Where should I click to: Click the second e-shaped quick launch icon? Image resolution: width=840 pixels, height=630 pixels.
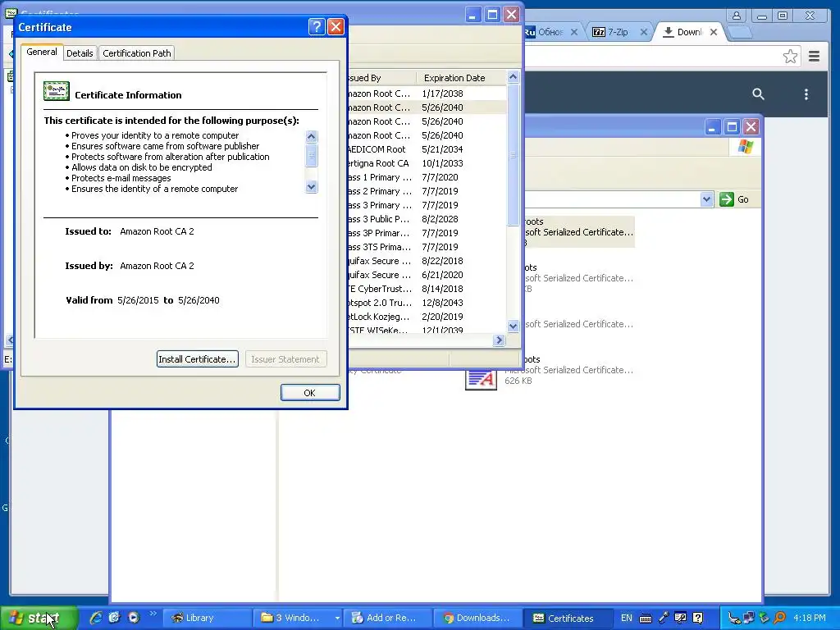[114, 618]
